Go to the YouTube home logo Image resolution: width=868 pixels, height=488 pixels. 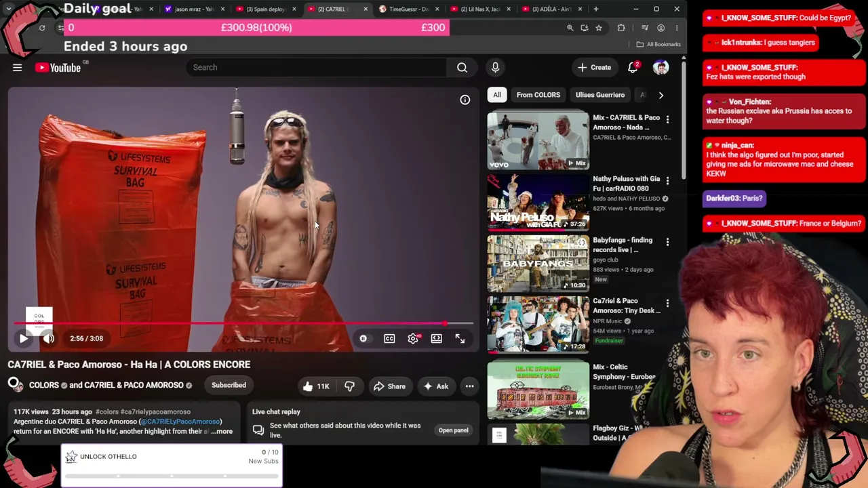coord(58,67)
